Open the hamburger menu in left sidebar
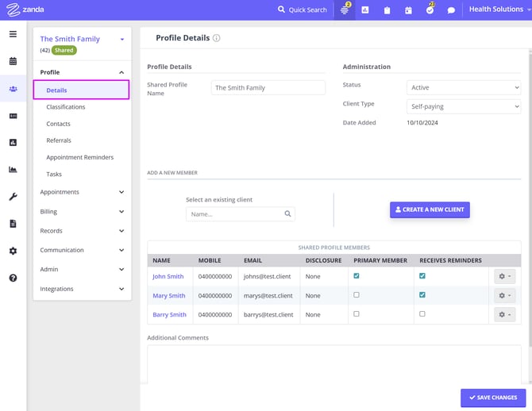The width and height of the screenshot is (532, 411). 13,34
